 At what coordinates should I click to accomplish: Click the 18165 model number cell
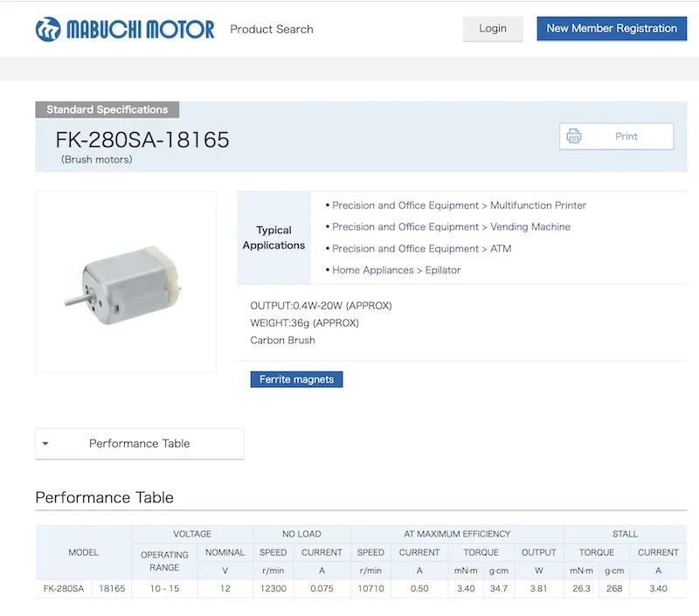112,588
